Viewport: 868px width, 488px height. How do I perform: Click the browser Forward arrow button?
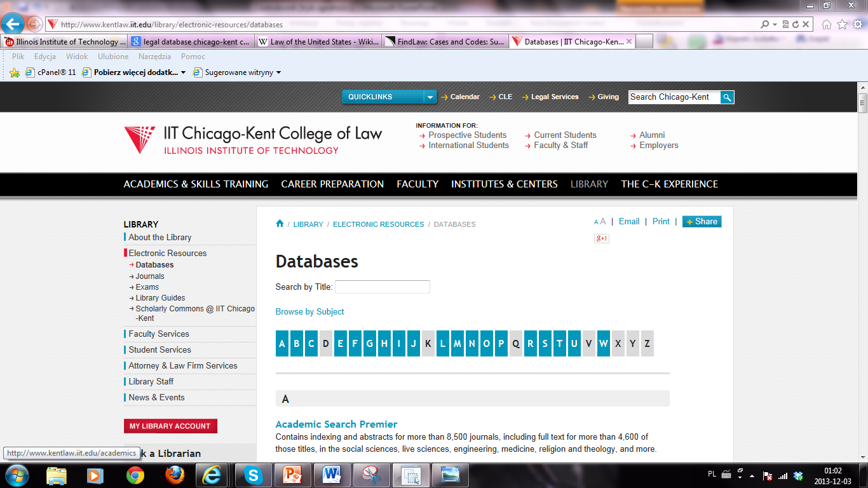(34, 25)
